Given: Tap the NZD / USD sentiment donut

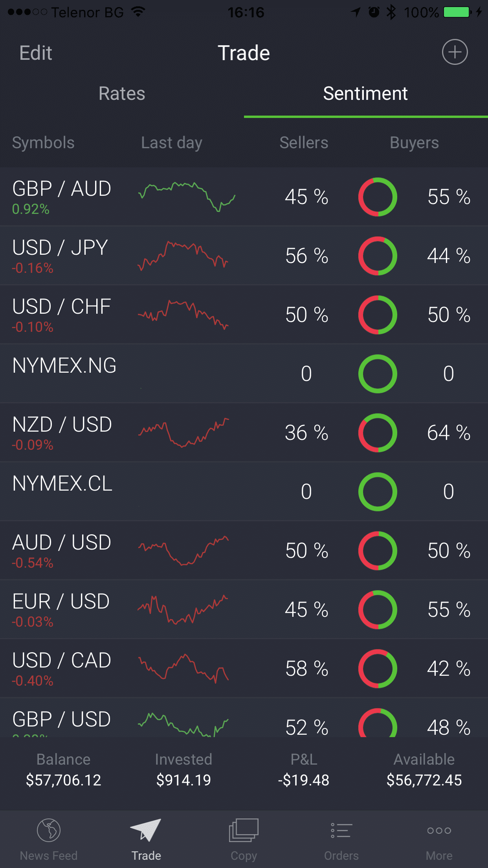Looking at the screenshot, I should click(378, 433).
